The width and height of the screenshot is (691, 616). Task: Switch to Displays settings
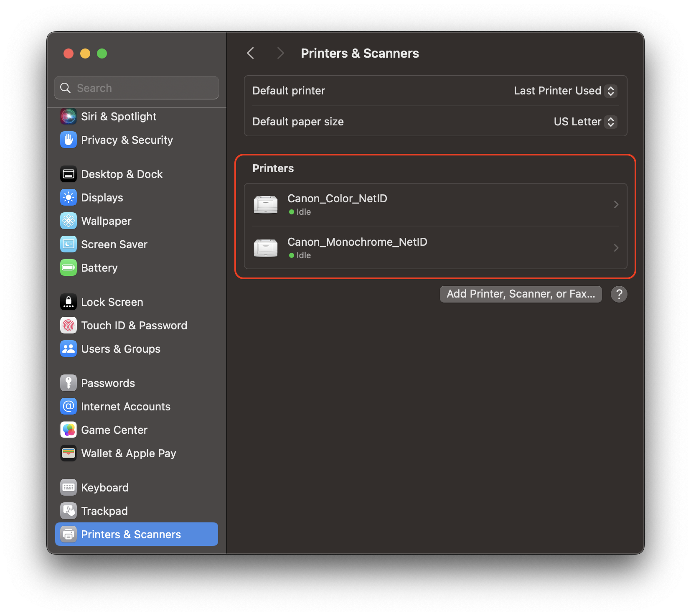(x=102, y=197)
